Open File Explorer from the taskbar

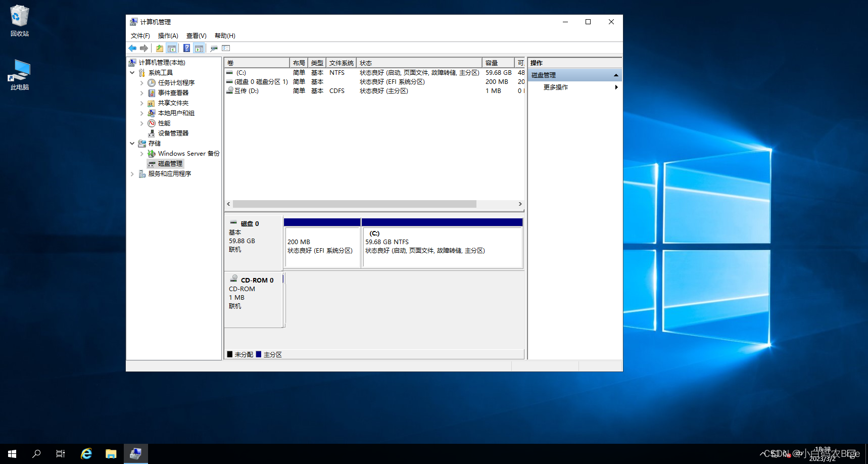click(x=111, y=454)
